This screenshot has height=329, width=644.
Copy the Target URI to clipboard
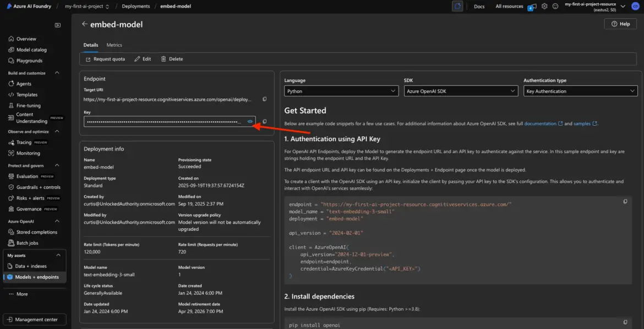[x=264, y=100]
